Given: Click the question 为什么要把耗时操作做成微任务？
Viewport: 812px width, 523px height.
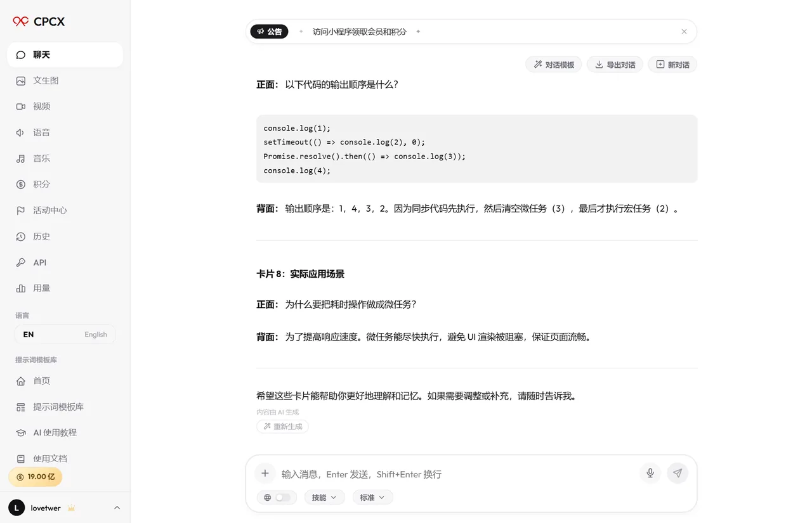Looking at the screenshot, I should coord(351,304).
